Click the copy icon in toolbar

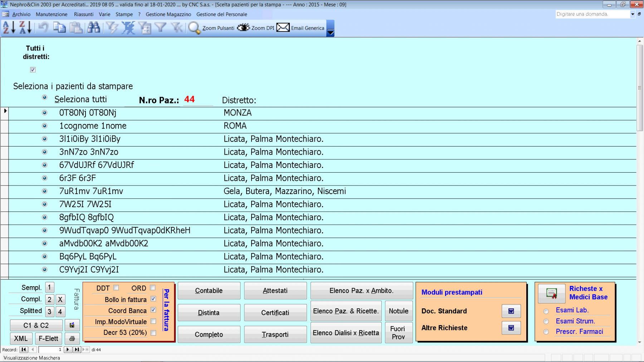coord(59,28)
